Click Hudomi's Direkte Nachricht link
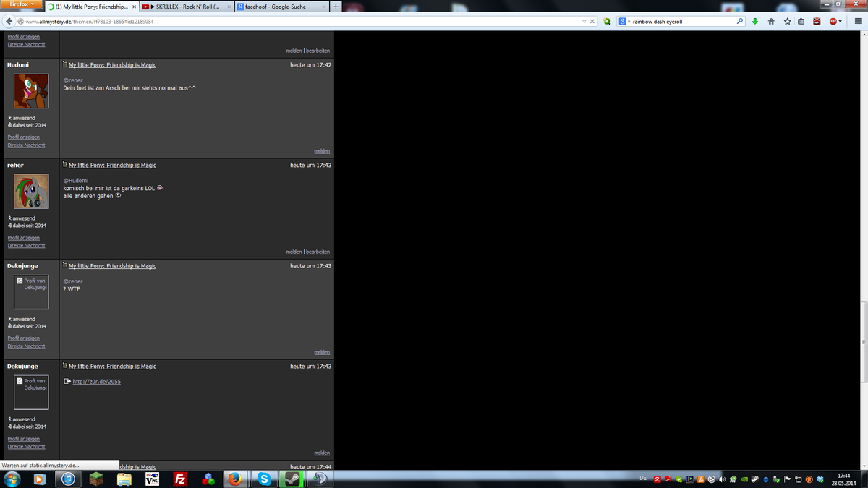Screen dimensions: 868x488 26,145
